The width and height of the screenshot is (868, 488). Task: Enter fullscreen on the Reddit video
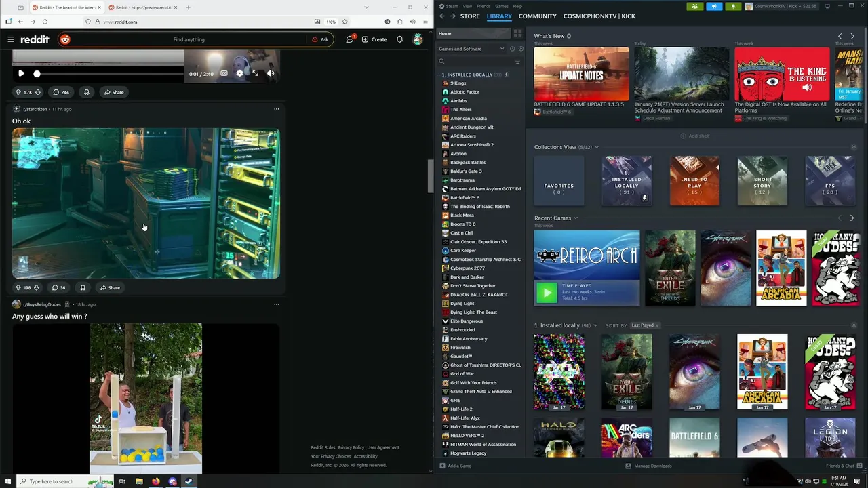[255, 73]
